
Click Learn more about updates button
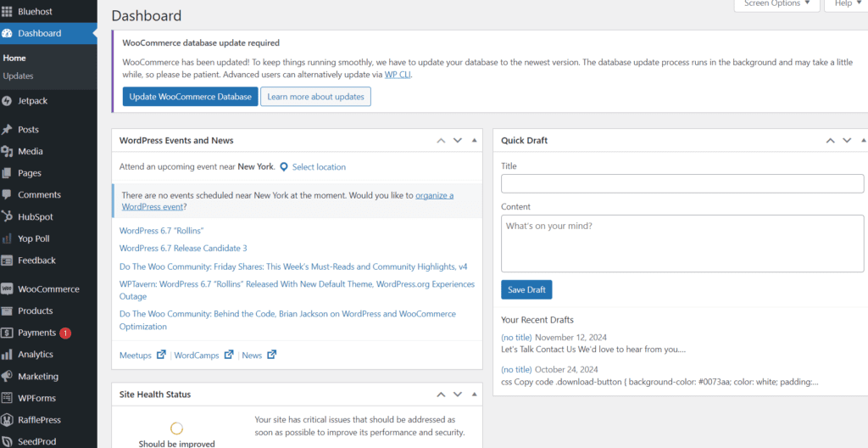pos(315,97)
